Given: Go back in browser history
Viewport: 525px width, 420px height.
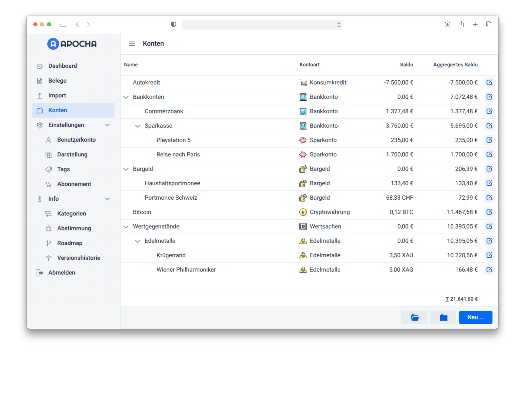Looking at the screenshot, I should pos(77,24).
